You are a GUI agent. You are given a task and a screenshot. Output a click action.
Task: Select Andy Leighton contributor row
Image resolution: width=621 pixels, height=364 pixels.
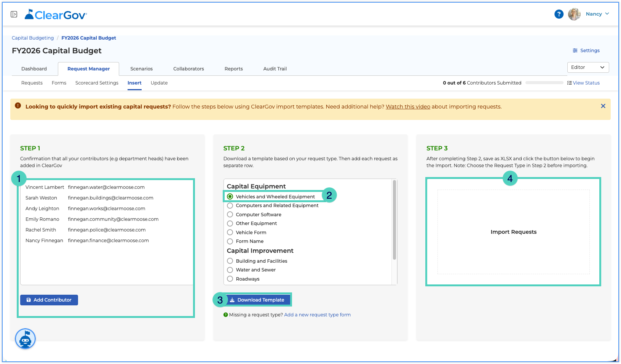click(107, 209)
